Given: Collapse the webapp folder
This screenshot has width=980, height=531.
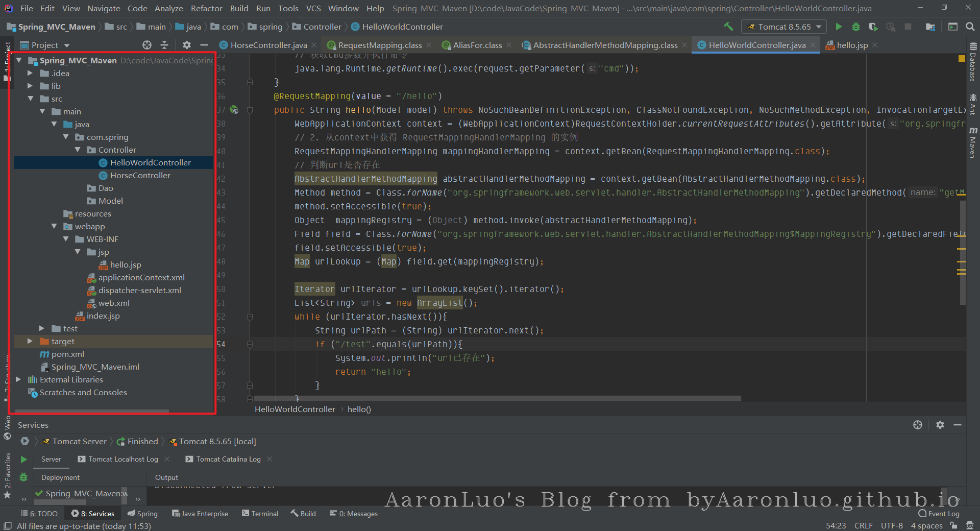Looking at the screenshot, I should point(54,226).
